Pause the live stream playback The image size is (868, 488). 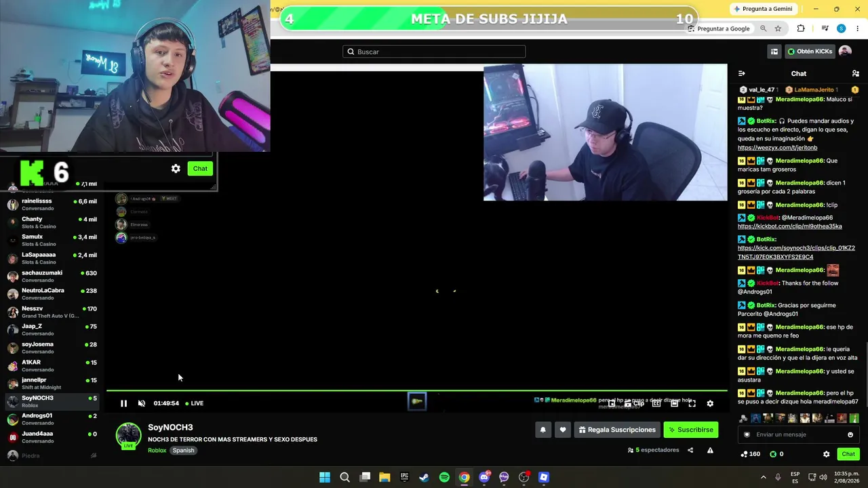[x=123, y=403]
